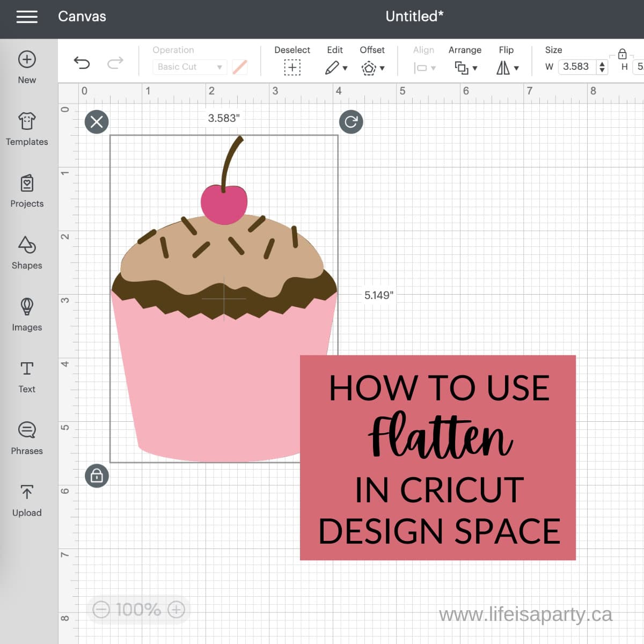This screenshot has width=644, height=644.
Task: Open the Phrases panel
Action: 27,438
